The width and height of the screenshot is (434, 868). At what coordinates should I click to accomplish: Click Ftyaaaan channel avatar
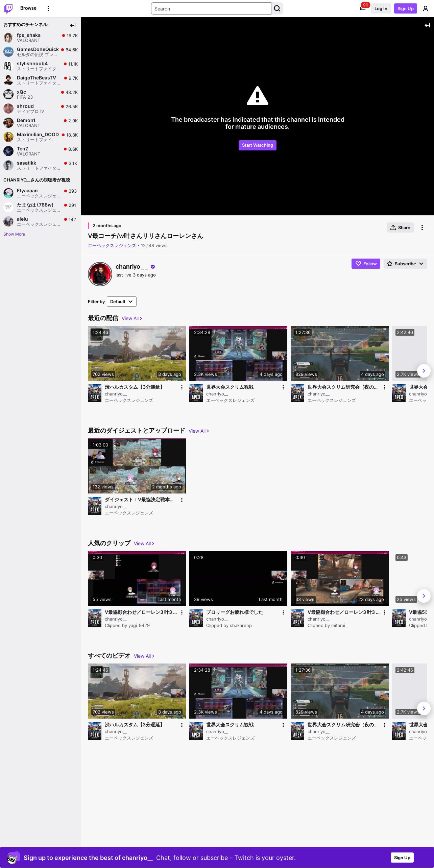[x=8, y=193]
